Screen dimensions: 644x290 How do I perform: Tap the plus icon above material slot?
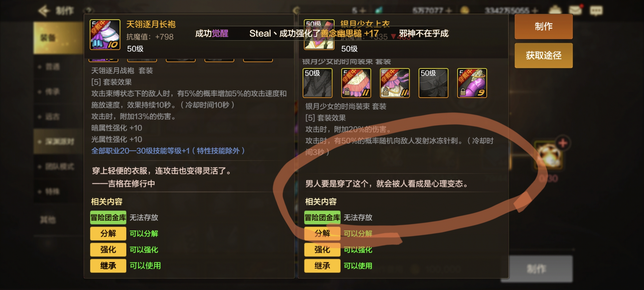click(x=562, y=143)
